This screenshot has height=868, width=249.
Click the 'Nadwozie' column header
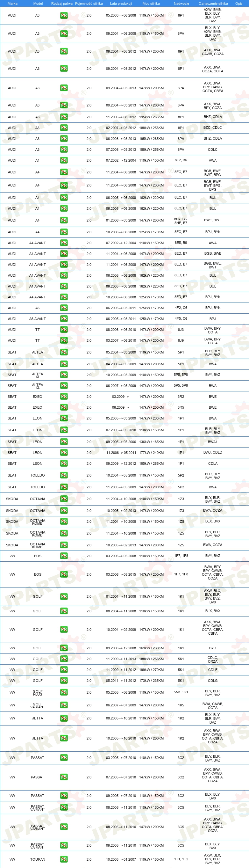[181, 4]
